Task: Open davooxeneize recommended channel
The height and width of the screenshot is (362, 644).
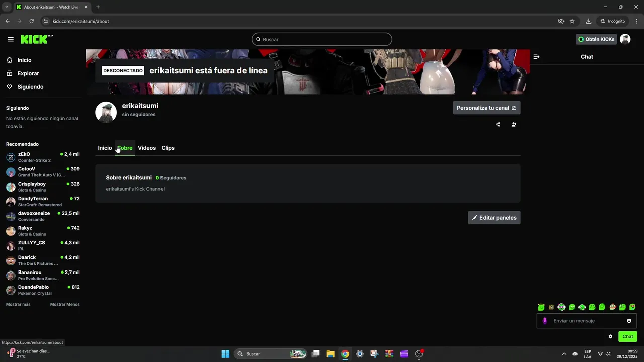Action: pos(43,216)
